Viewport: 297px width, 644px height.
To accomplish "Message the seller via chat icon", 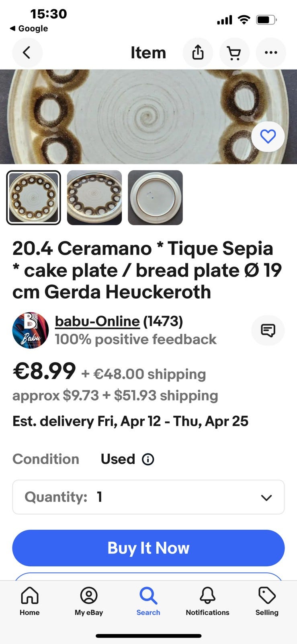I will click(x=268, y=330).
